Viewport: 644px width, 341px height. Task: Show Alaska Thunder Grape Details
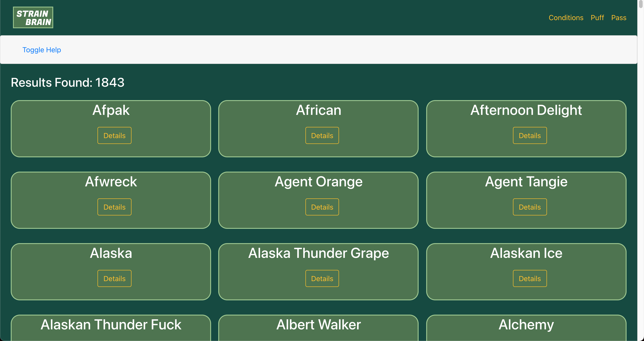coord(322,278)
